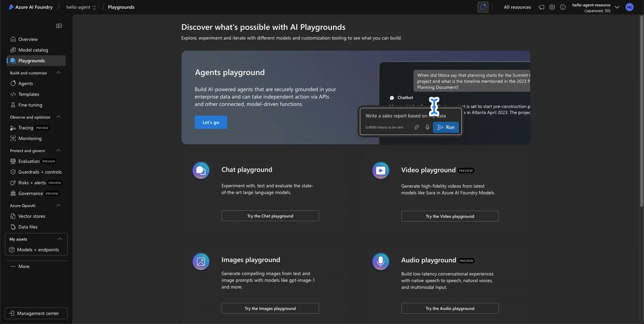Open settings gear icon
644x324 pixels.
tap(552, 7)
